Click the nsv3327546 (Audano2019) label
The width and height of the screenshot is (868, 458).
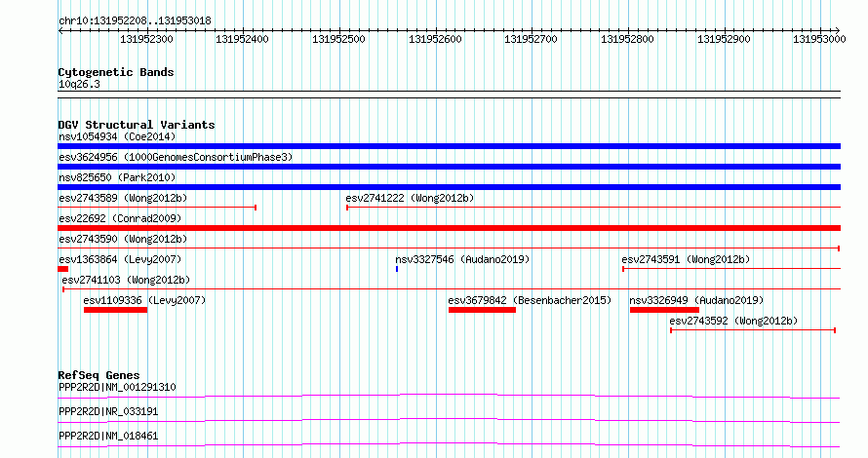point(462,259)
